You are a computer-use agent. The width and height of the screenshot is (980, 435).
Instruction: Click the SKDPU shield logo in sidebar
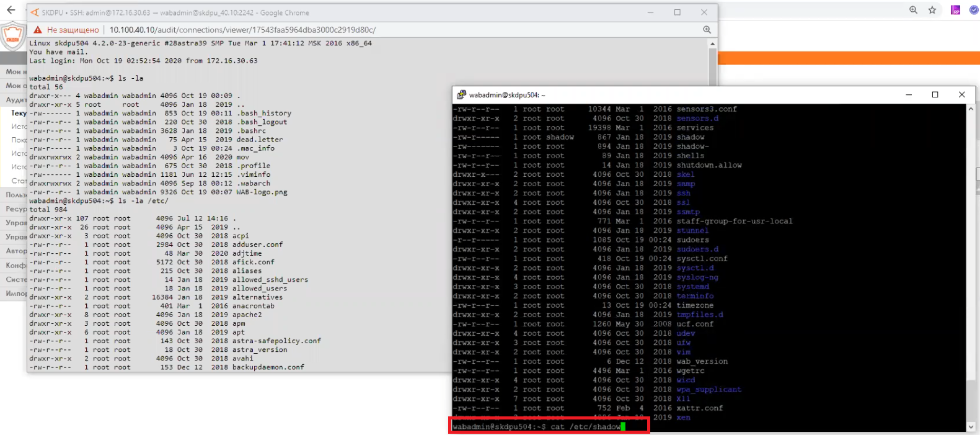click(x=12, y=36)
